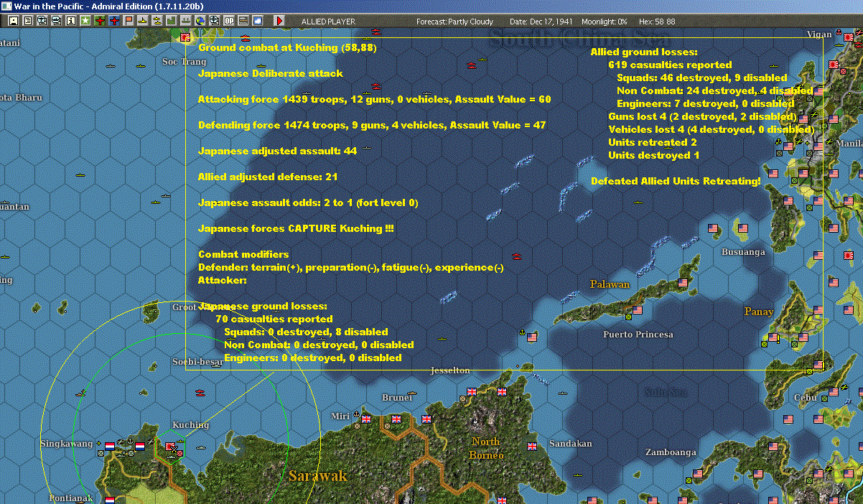
Task: Click the Palawan map label
Action: coord(610,284)
